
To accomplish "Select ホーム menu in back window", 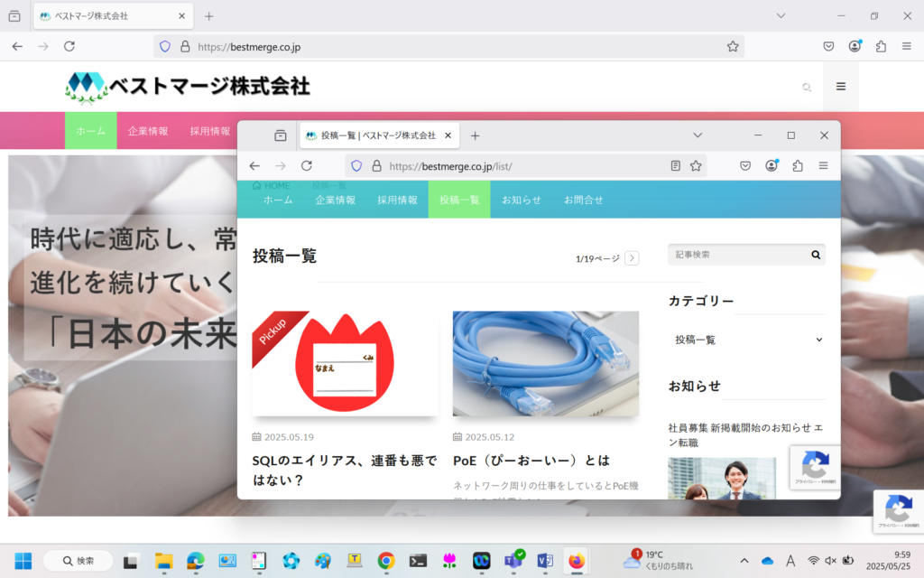I will tap(91, 131).
